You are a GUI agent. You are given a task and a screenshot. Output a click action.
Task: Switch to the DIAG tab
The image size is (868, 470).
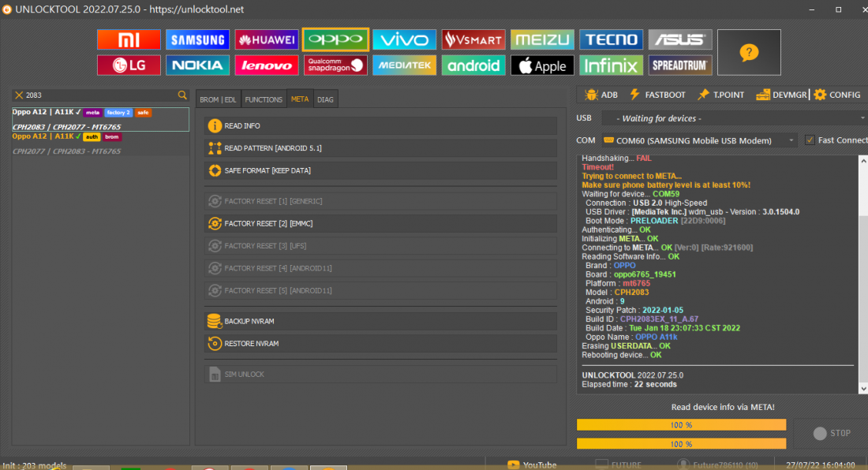[325, 99]
